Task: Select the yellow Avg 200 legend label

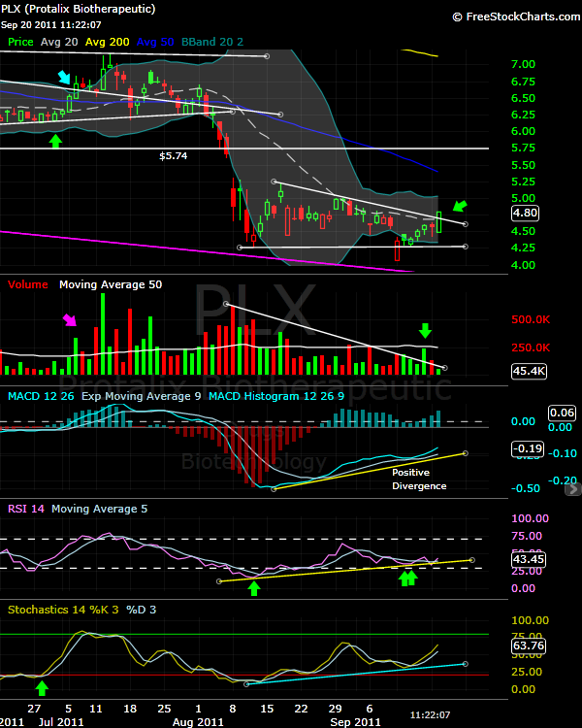Action: coord(108,42)
